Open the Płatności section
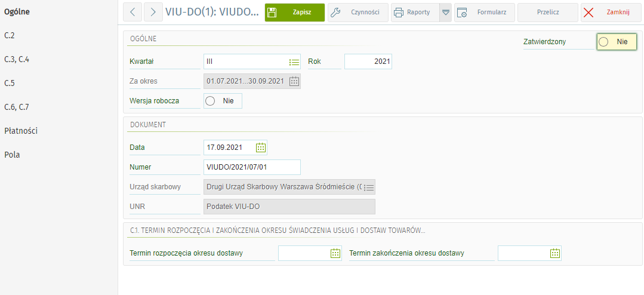Screen dimensions: 644x295 pyautogui.click(x=21, y=131)
